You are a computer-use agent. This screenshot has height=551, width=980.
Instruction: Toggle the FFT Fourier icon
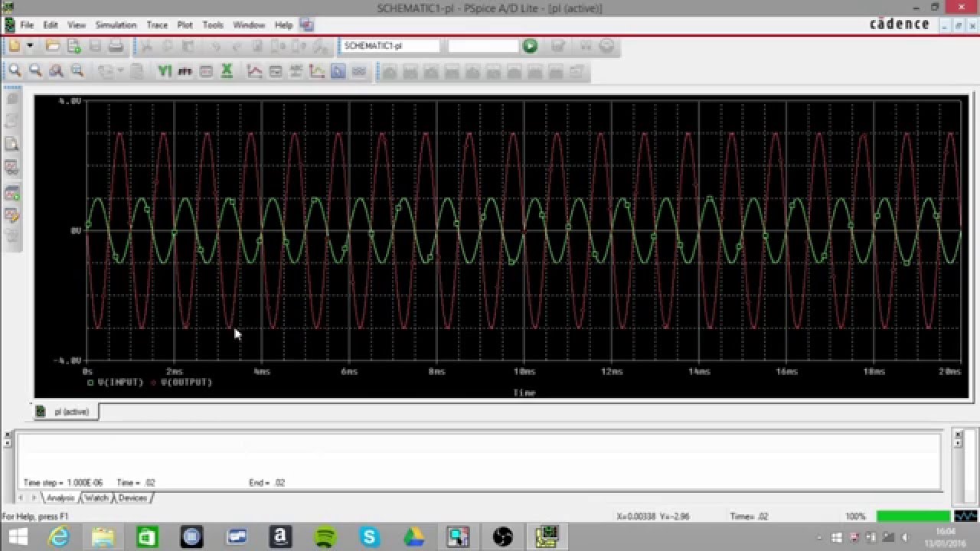[185, 71]
